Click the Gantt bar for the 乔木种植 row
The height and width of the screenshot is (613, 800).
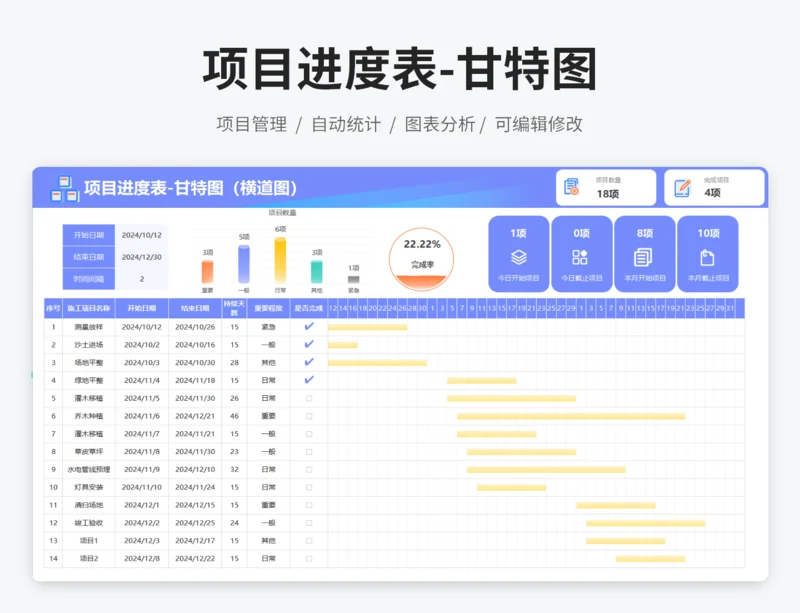(571, 416)
